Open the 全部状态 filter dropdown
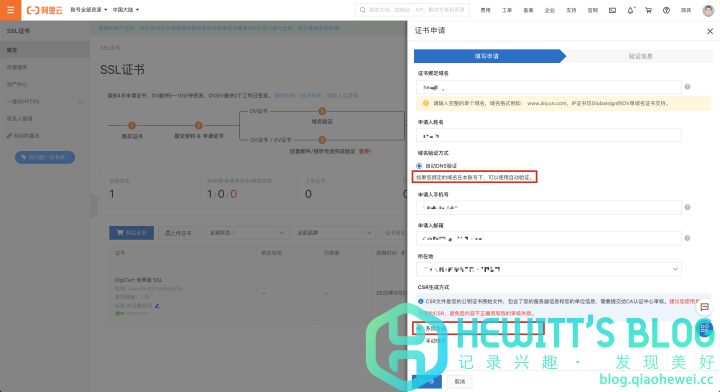Viewport: 720px width, 392px height. [246, 233]
